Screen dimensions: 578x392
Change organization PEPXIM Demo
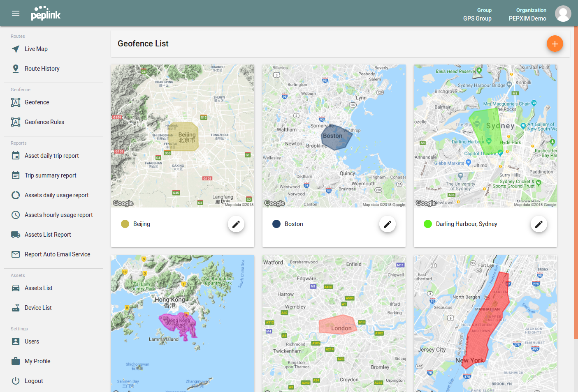[x=527, y=14]
